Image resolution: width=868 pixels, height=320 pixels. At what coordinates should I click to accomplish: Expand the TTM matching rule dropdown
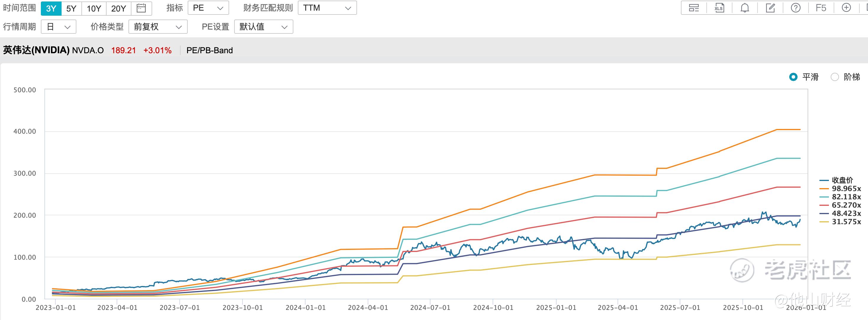click(x=327, y=8)
